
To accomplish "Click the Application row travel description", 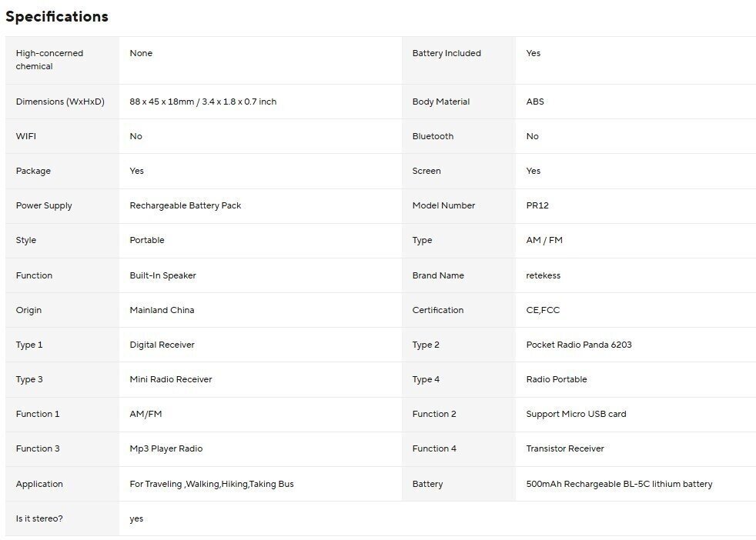I will click(x=211, y=484).
